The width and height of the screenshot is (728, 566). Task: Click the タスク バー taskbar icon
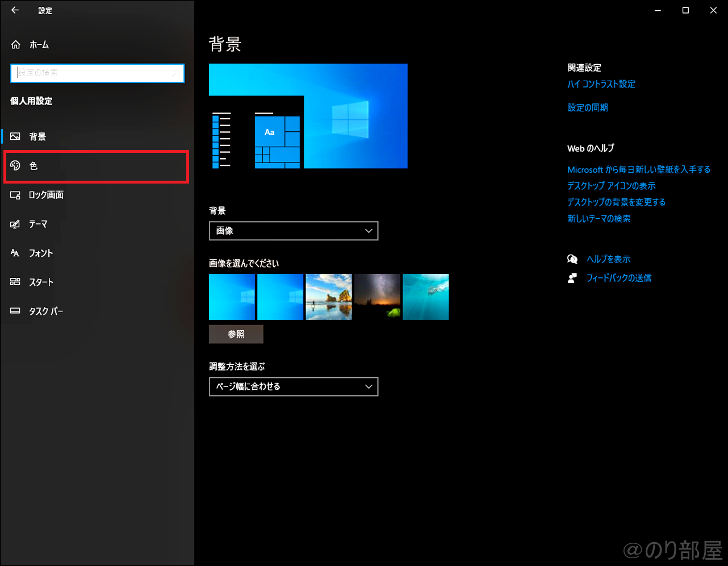click(x=15, y=311)
